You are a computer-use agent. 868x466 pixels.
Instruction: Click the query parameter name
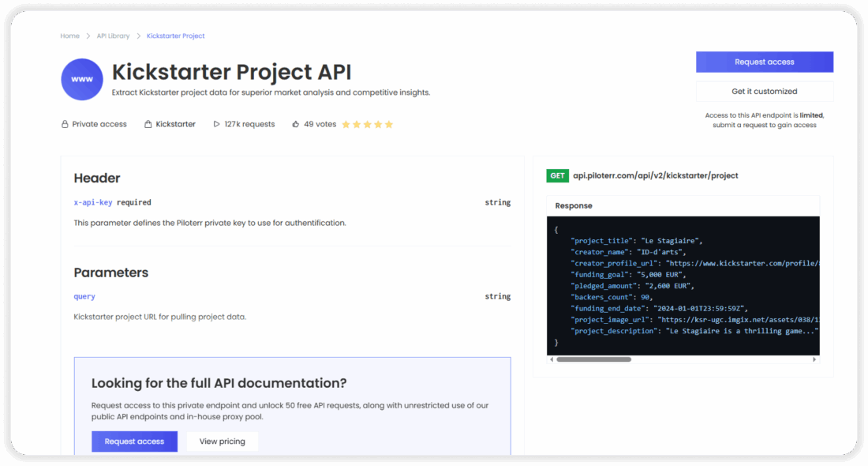point(84,296)
